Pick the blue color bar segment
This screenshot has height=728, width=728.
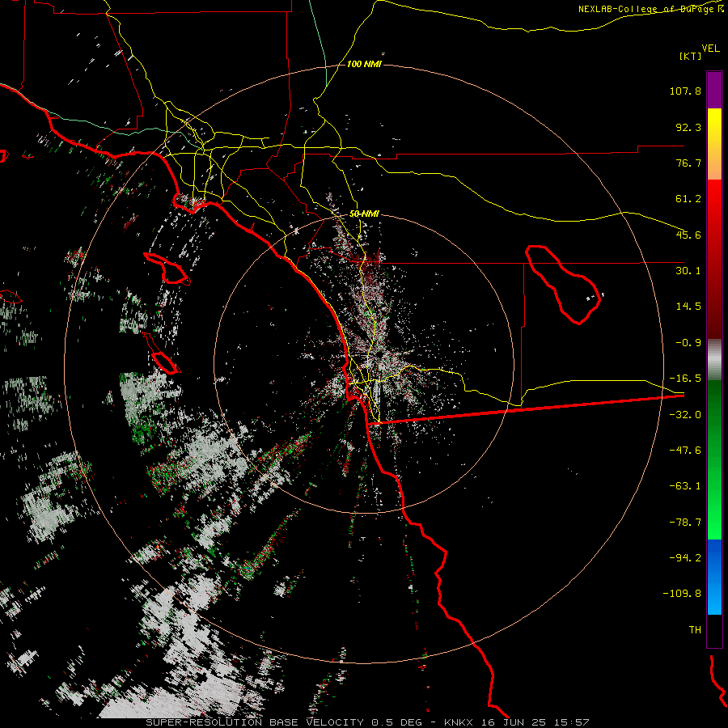tap(714, 576)
